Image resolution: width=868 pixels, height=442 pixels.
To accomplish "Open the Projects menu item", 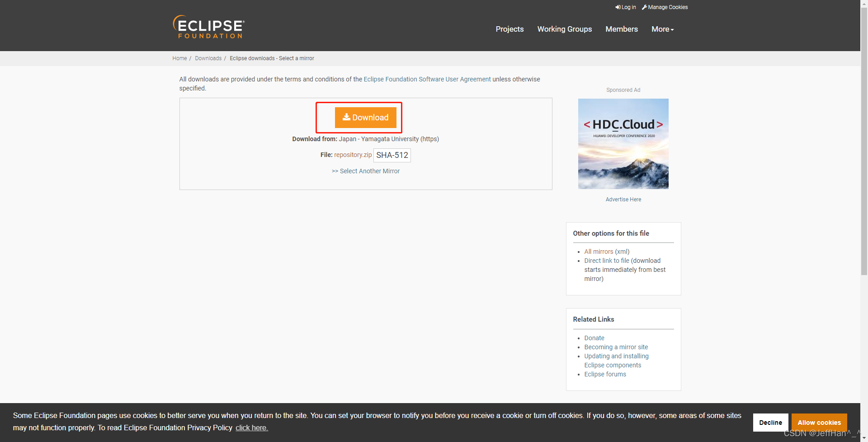I will point(509,29).
